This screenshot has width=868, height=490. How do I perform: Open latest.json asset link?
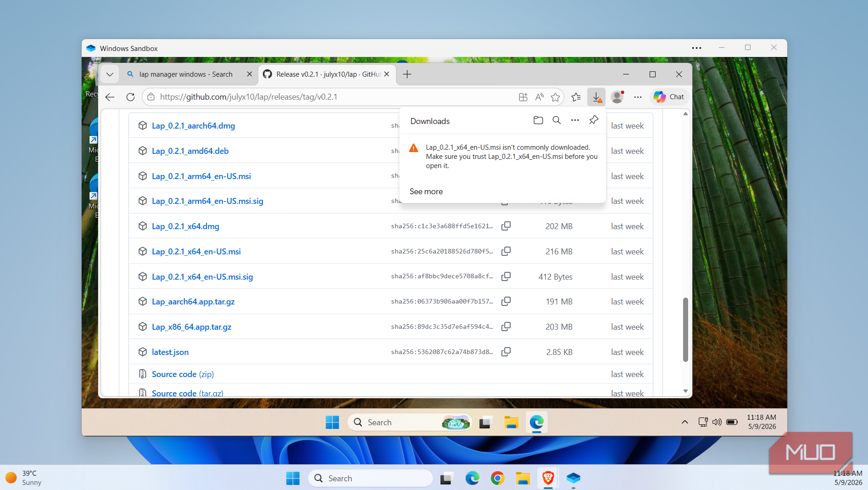point(170,352)
